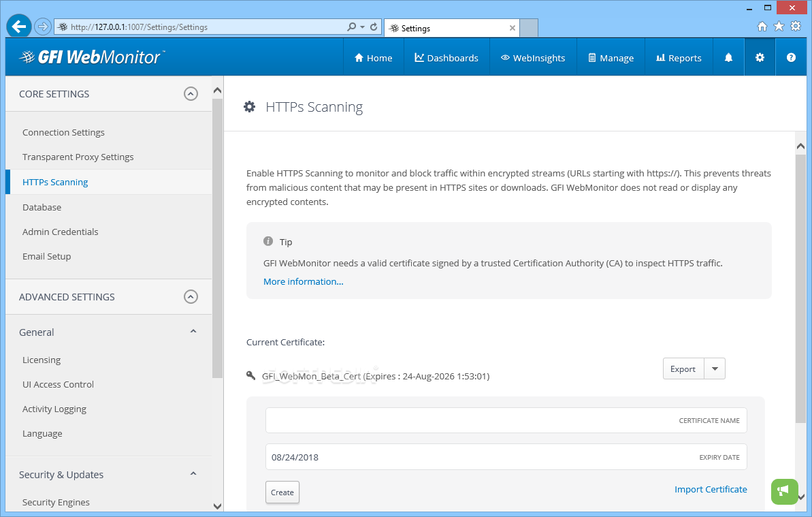The image size is (812, 517).
Task: Open the browser home icon
Action: (x=762, y=27)
